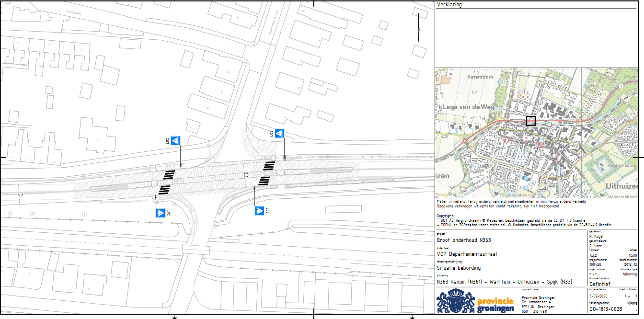The image size is (644, 319).
Task: Click the drawing number DO-1813-002B
Action: [606, 310]
